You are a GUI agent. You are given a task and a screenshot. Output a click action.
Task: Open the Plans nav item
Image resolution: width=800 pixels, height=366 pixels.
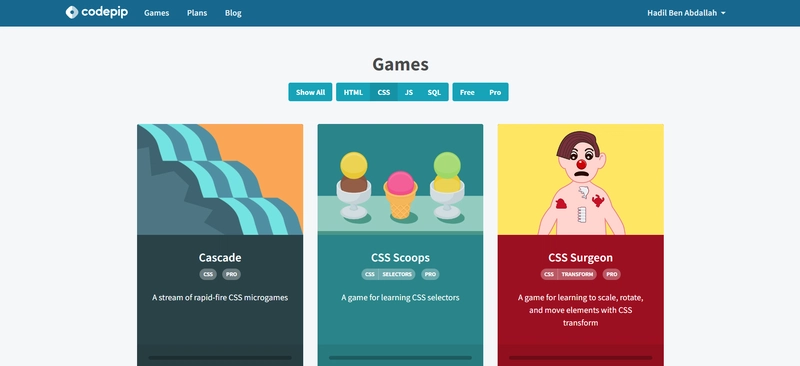click(197, 13)
